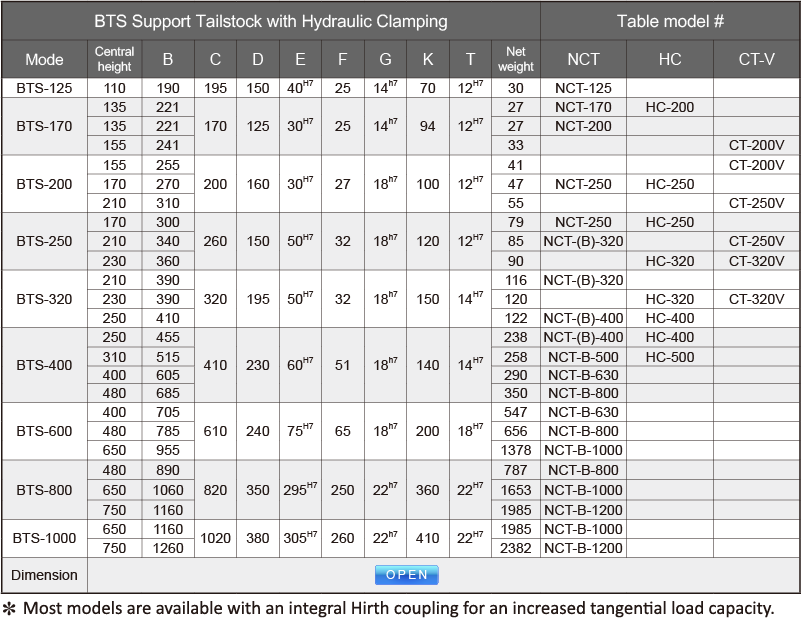The image size is (801, 623).
Task: Select the central height 110 cell
Action: point(114,88)
